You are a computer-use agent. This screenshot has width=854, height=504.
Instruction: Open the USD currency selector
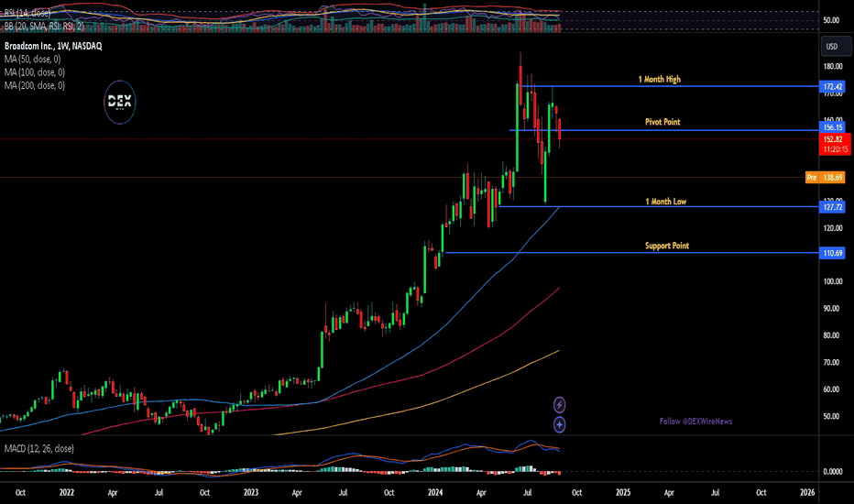(x=836, y=47)
